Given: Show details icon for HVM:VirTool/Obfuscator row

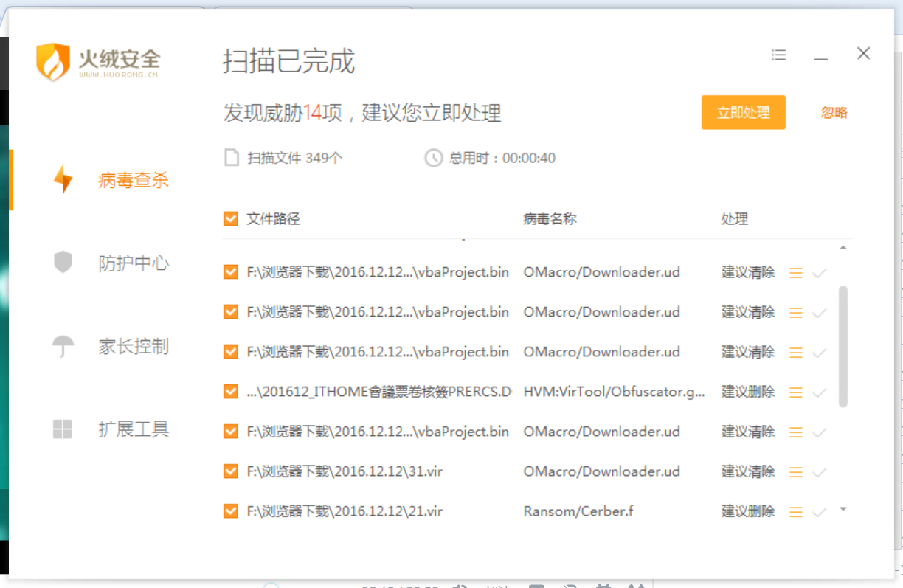Looking at the screenshot, I should pyautogui.click(x=795, y=392).
